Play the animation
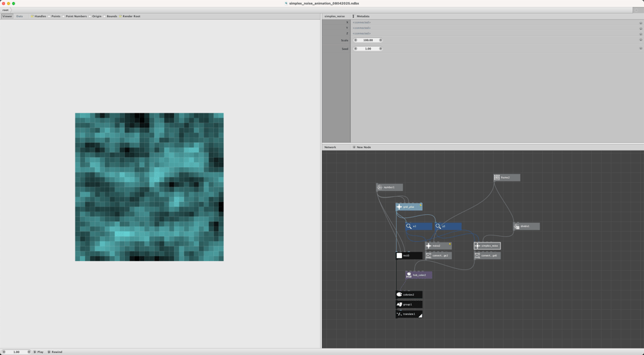The height and width of the screenshot is (355, 644). click(38, 352)
